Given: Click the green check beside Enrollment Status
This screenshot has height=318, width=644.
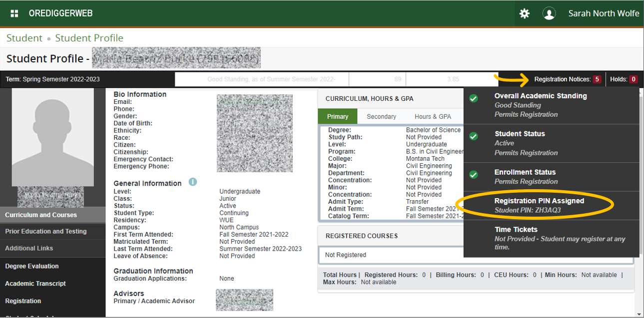Looking at the screenshot, I should (x=474, y=175).
